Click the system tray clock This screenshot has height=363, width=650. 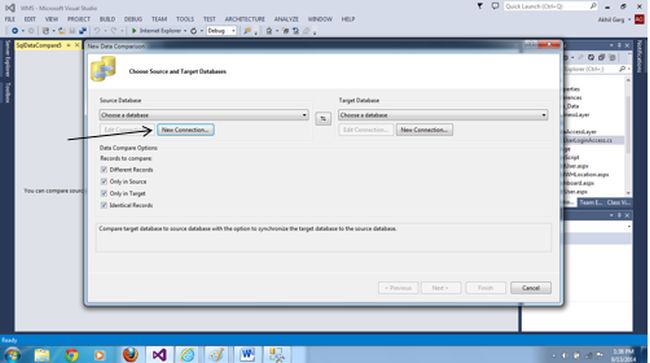tap(624, 355)
